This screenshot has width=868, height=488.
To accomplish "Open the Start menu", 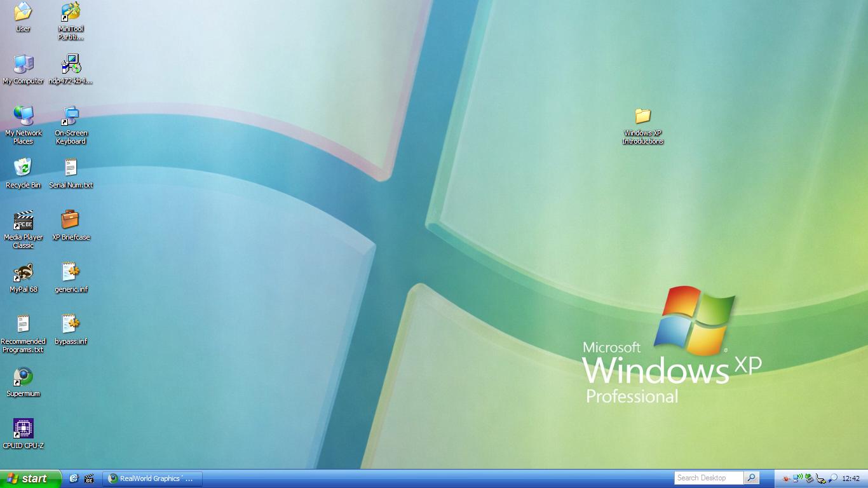I will 31,478.
